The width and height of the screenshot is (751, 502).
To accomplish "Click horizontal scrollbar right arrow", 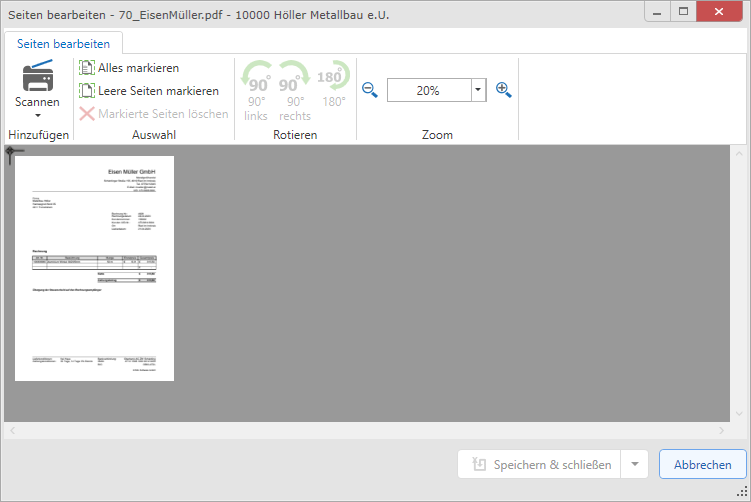I will click(x=721, y=431).
